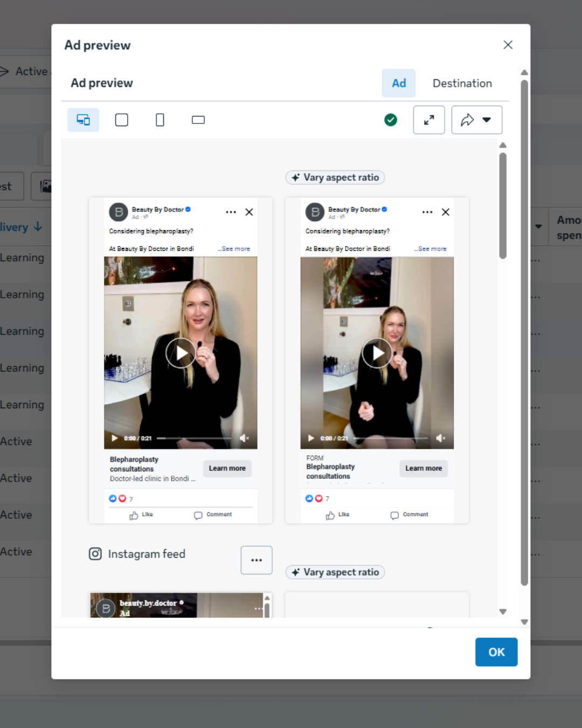Select the vertical mobile format icon
Image resolution: width=582 pixels, height=728 pixels.
160,120
